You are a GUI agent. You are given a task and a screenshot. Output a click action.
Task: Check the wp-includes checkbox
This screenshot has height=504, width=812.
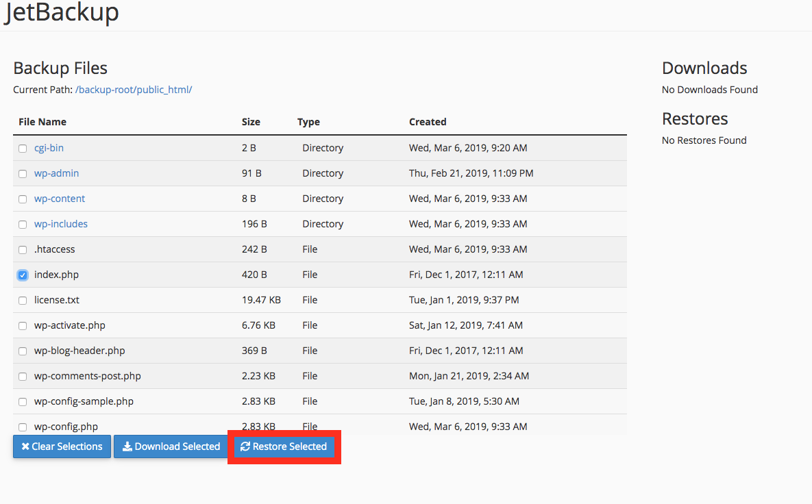coord(23,225)
